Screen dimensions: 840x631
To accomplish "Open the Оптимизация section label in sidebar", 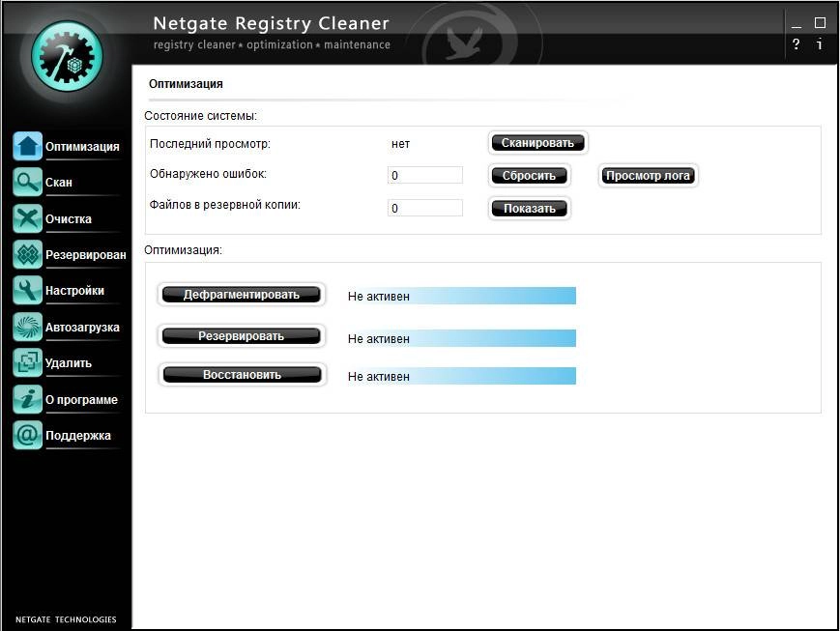I will pyautogui.click(x=82, y=146).
